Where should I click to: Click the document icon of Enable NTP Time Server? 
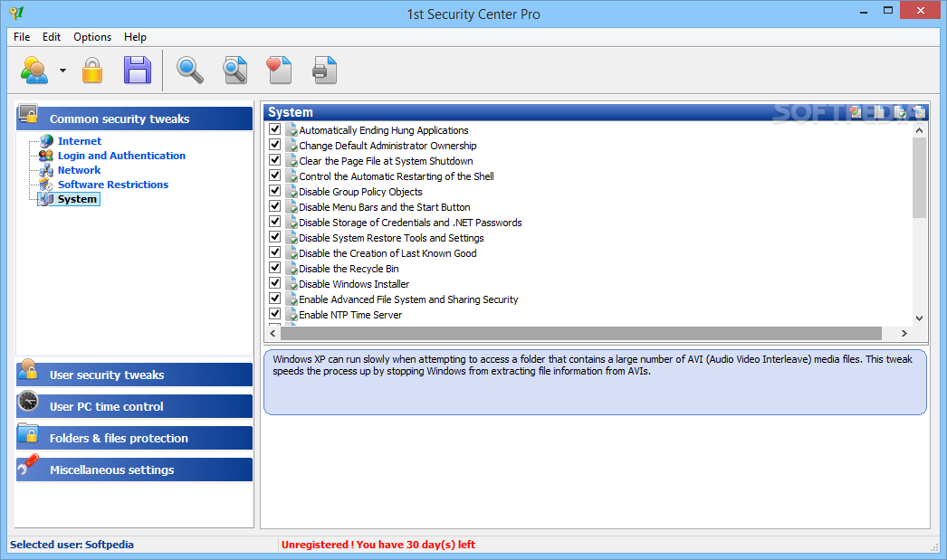(292, 315)
